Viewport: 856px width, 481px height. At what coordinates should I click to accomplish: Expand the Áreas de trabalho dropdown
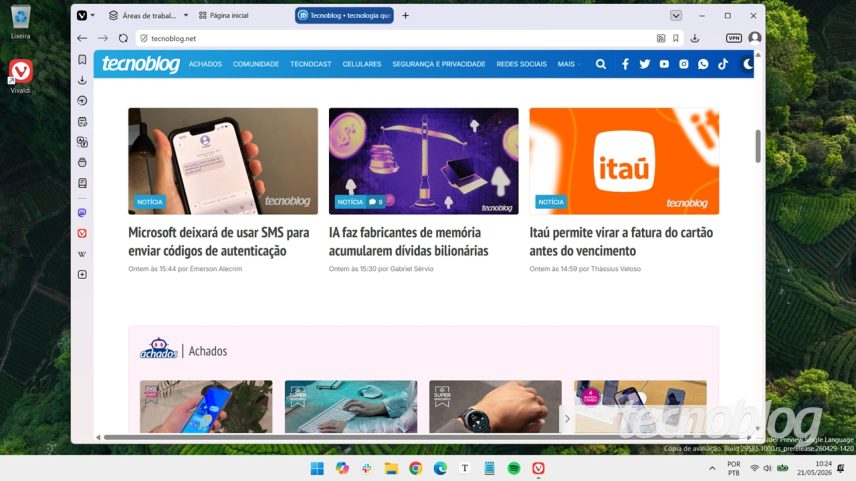186,15
